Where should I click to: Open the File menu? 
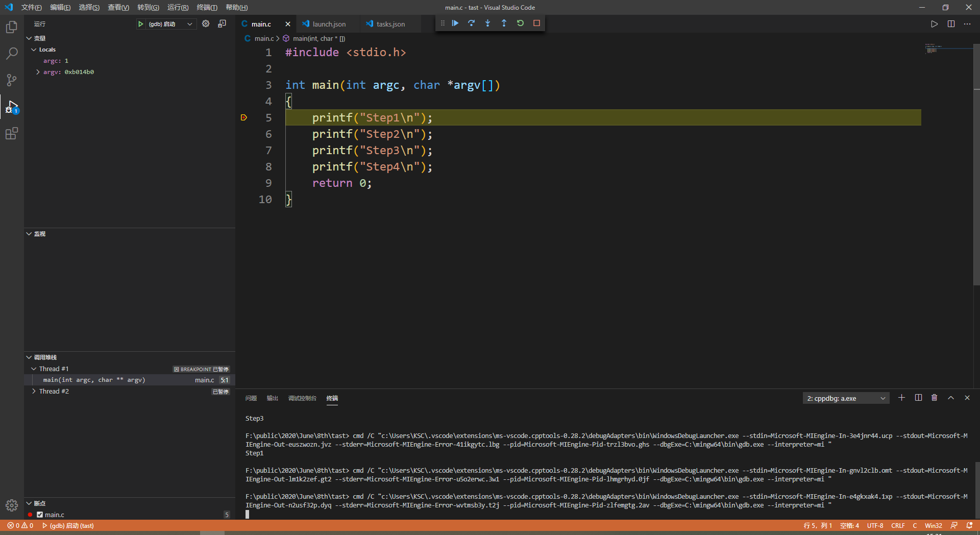pyautogui.click(x=32, y=7)
